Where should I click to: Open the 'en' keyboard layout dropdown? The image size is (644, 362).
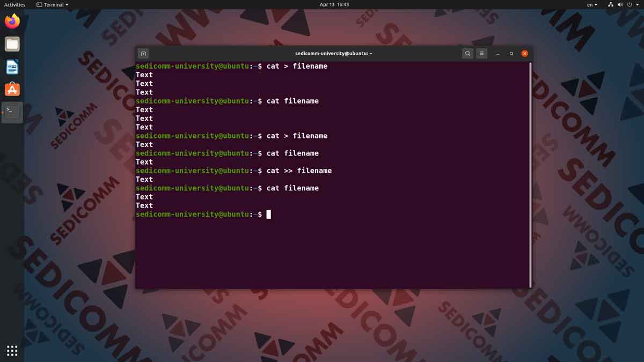coord(592,4)
